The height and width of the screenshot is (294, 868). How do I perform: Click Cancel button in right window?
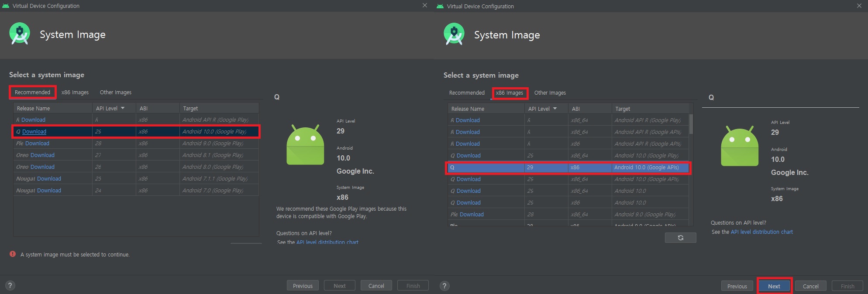pyautogui.click(x=810, y=286)
